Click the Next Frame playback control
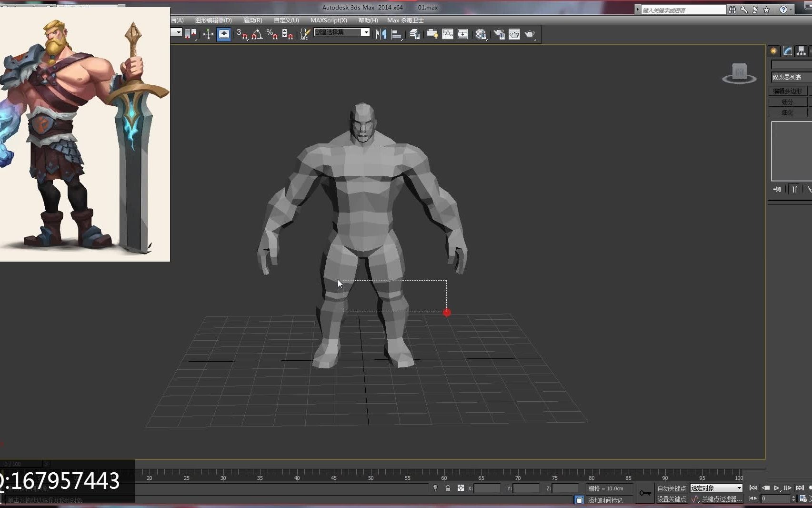This screenshot has width=812, height=508. (788, 488)
